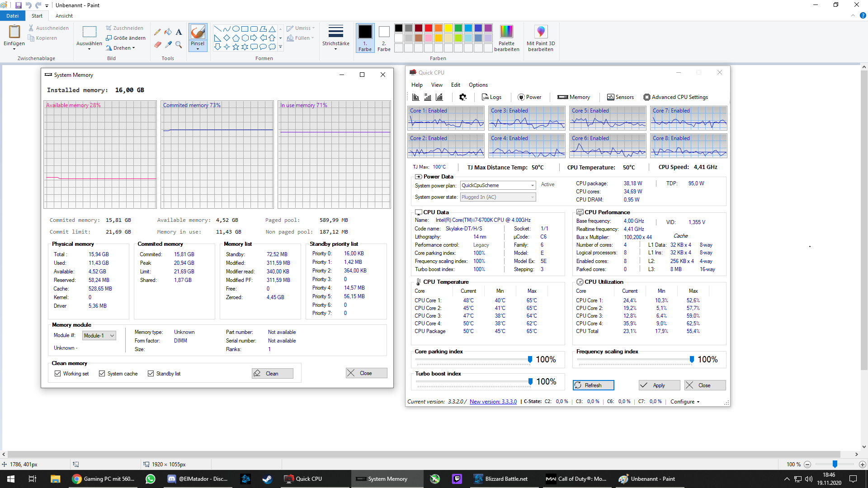Select the Magnifier tool
868x488 pixels.
179,45
